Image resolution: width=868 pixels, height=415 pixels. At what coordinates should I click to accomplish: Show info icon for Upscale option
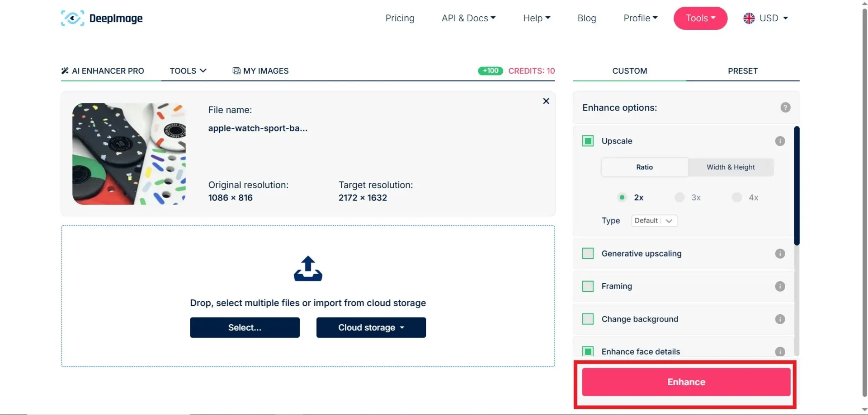(780, 141)
